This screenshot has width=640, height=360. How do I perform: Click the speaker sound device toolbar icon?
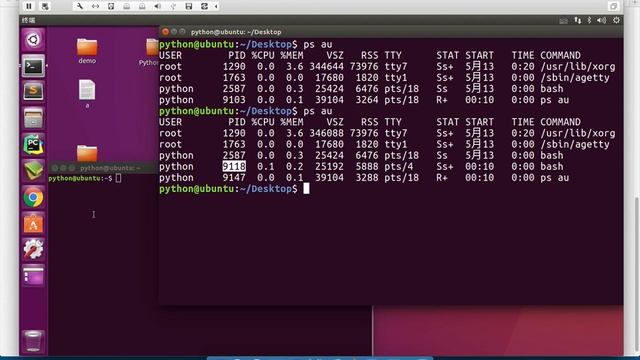(x=158, y=6)
